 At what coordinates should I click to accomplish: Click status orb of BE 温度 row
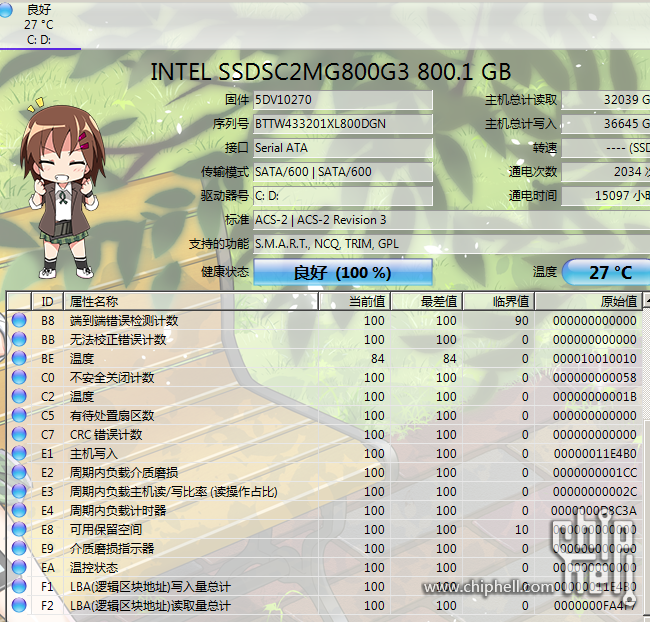[19, 359]
